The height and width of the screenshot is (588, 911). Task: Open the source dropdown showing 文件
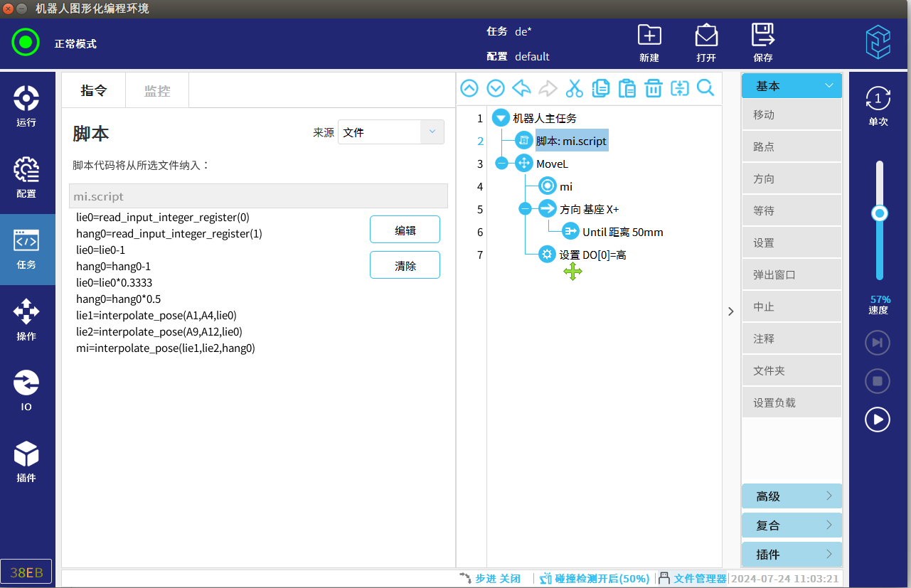pos(391,132)
